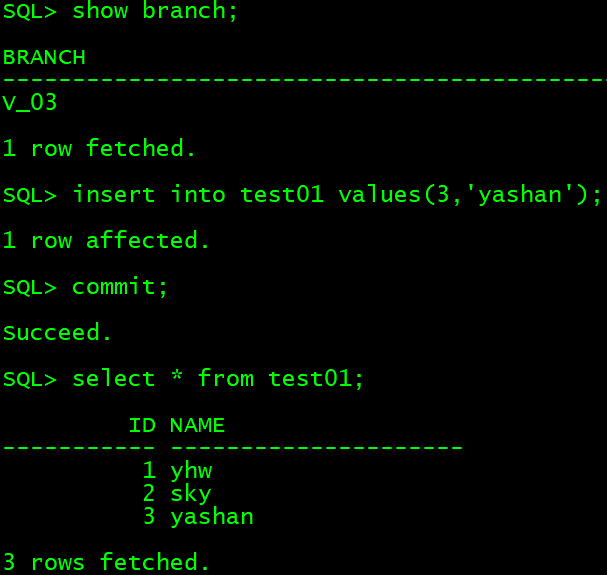Screen dimensions: 607x575
Task: Click the 'select * from test01;' command
Action: click(218, 379)
